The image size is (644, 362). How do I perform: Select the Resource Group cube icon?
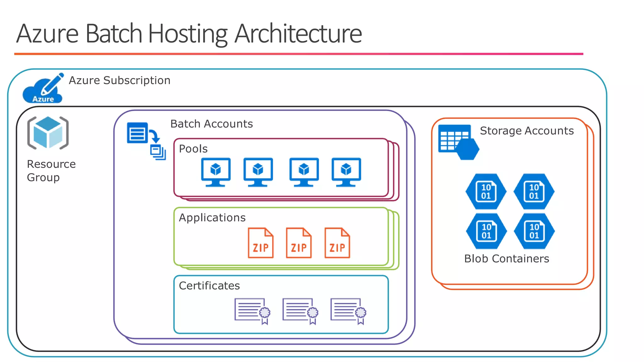(x=48, y=133)
